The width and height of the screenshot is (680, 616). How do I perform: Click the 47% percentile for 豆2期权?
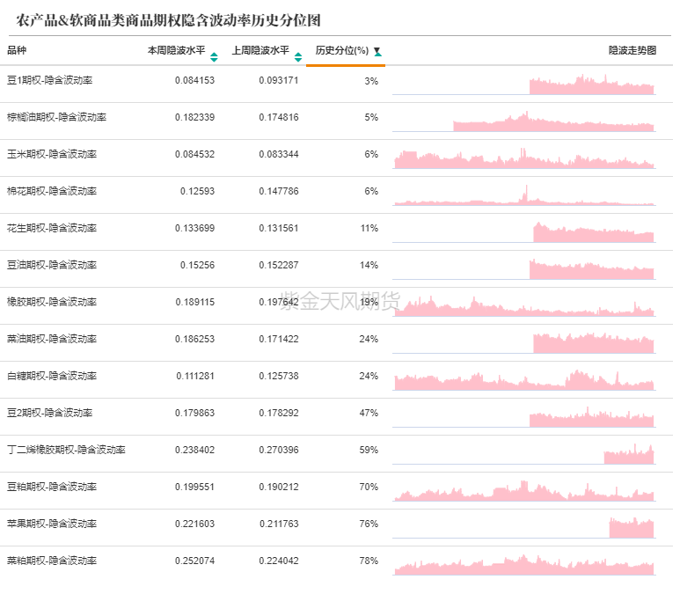pos(369,413)
